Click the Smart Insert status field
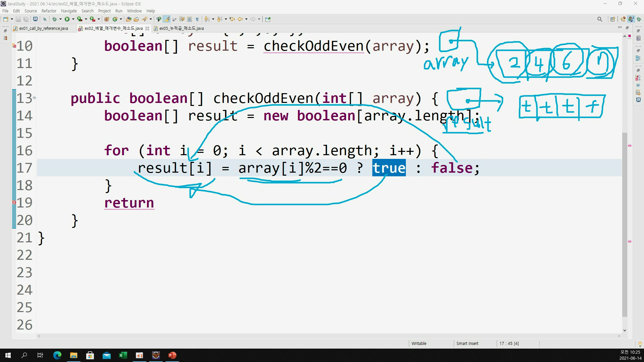 coord(467,343)
